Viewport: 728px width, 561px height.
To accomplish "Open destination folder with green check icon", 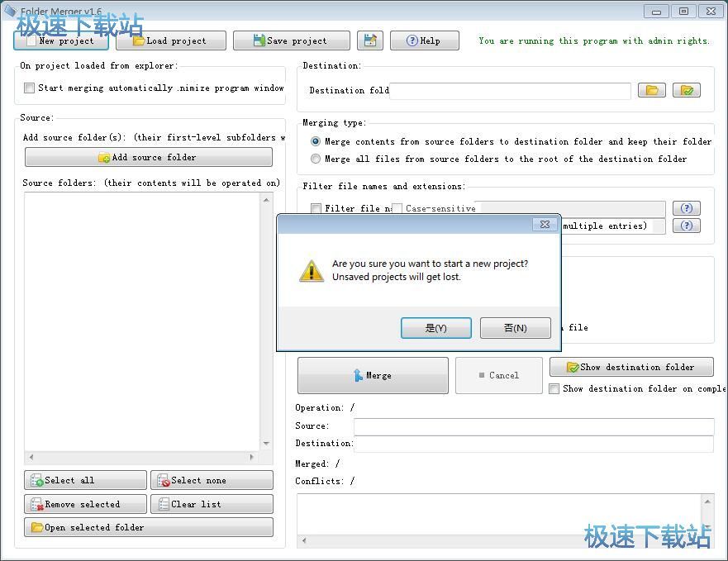I will [687, 90].
